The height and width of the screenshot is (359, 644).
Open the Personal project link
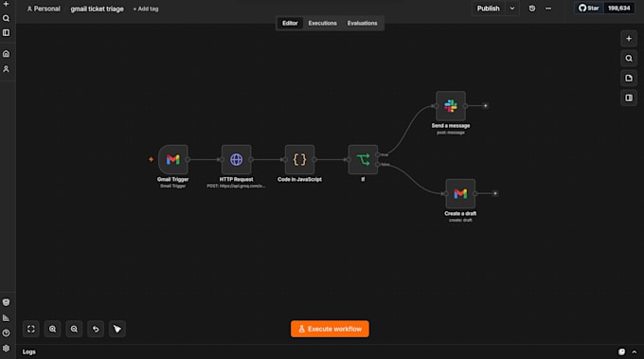click(44, 9)
